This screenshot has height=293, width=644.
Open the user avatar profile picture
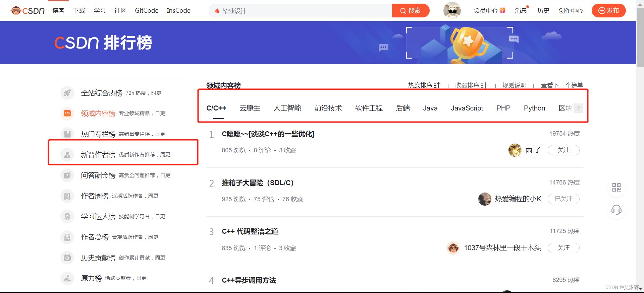tap(452, 10)
